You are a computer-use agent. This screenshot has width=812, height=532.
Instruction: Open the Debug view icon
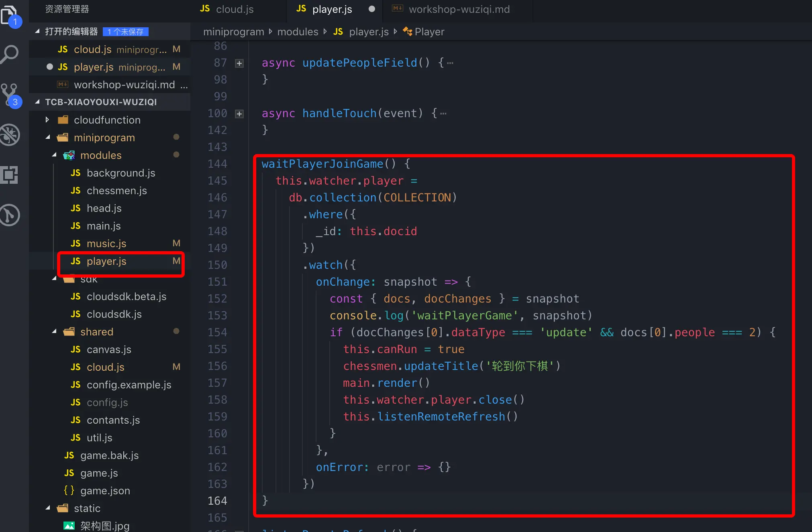click(10, 135)
